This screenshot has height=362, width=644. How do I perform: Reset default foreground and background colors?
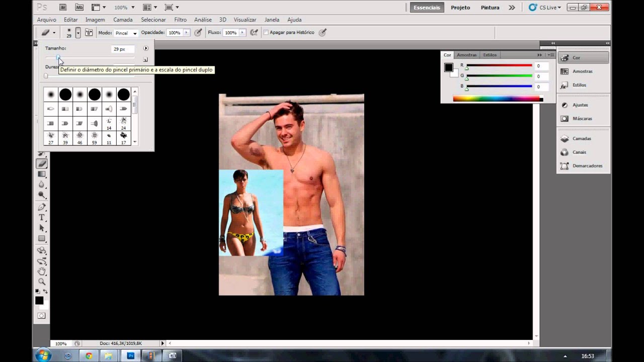[37, 291]
